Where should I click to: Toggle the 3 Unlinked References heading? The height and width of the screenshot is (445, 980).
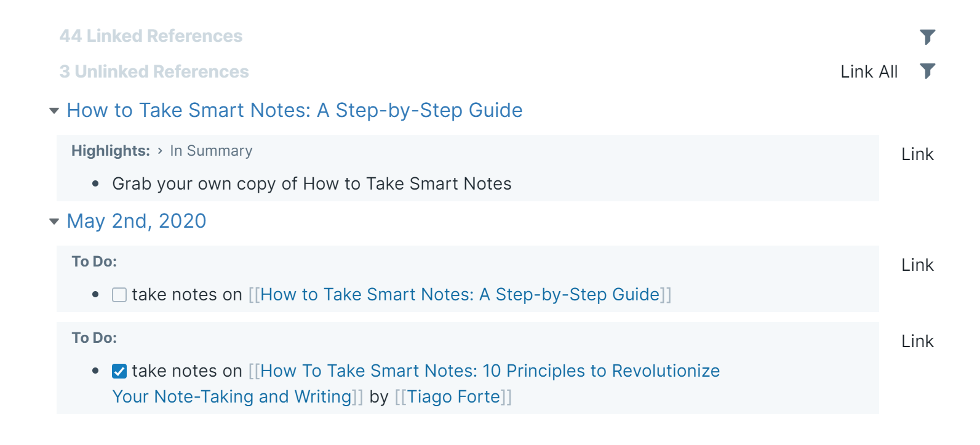(154, 72)
